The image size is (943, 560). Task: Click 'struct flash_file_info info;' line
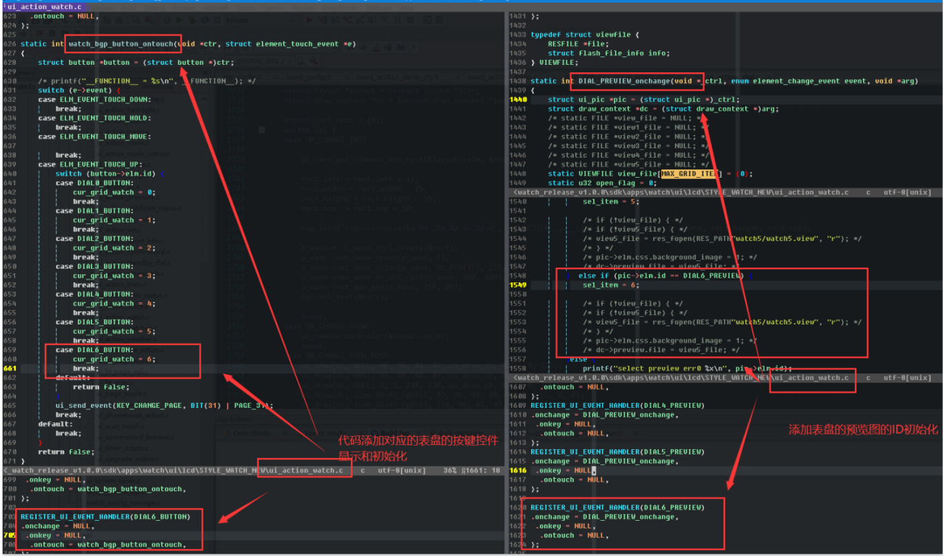pos(609,53)
